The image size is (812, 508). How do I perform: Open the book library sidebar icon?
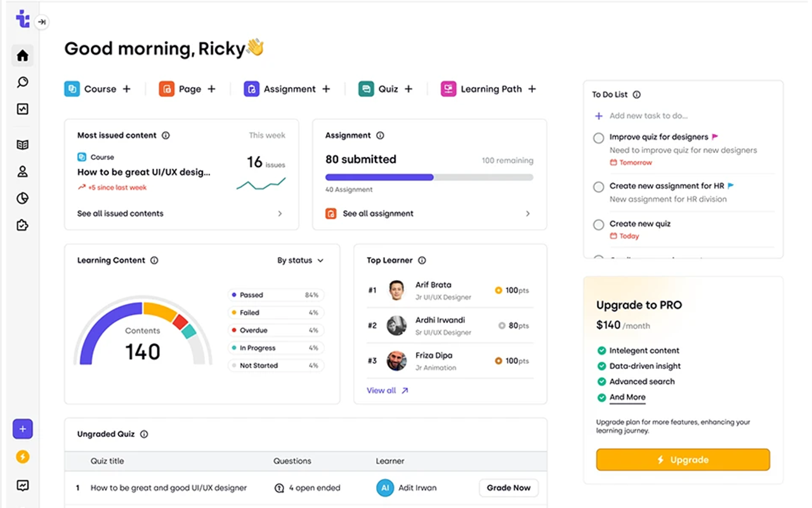[23, 145]
